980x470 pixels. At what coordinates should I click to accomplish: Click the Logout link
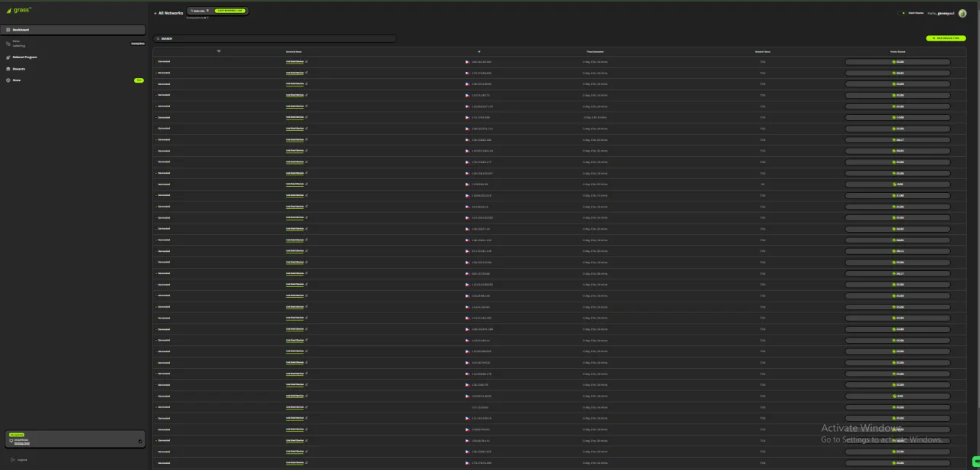22,459
